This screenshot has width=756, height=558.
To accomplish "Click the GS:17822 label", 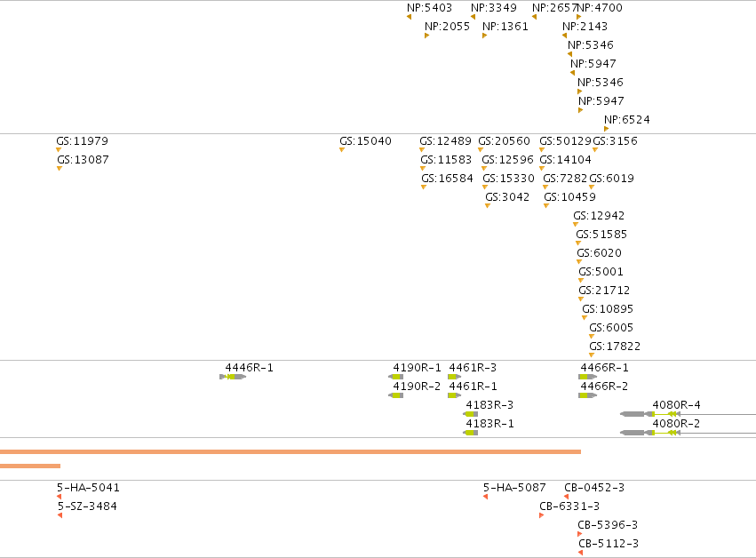I will click(x=615, y=347).
